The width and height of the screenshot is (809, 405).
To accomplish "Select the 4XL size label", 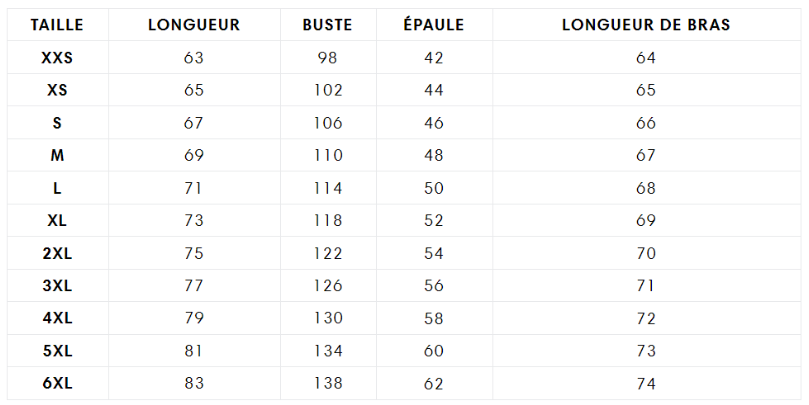I will (x=57, y=318).
